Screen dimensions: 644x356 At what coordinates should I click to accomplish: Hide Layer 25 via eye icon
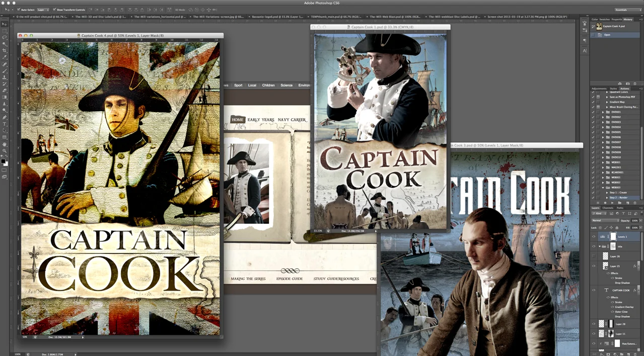(594, 266)
